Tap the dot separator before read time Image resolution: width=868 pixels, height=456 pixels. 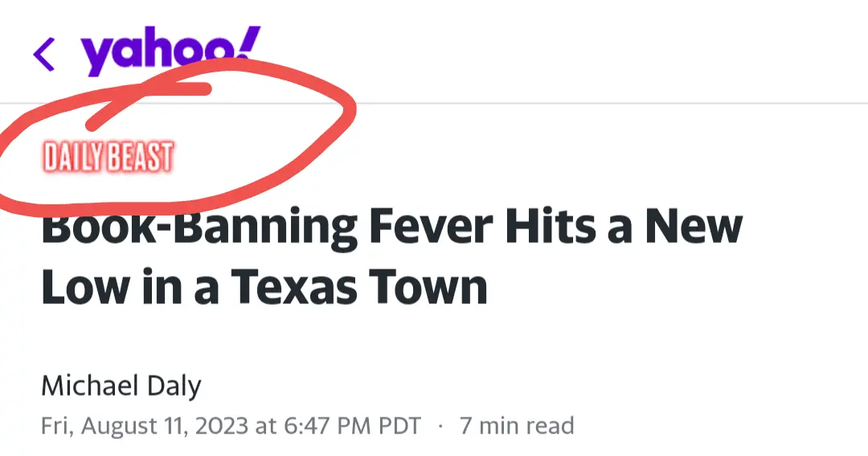pos(440,425)
